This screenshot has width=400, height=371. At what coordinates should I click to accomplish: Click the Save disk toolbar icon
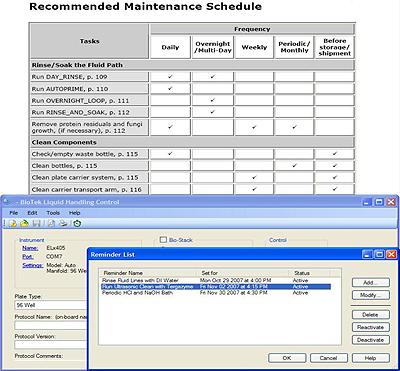point(36,223)
